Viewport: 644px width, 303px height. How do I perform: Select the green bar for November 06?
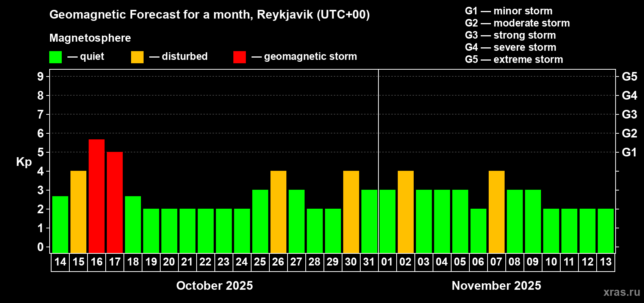[x=478, y=231]
